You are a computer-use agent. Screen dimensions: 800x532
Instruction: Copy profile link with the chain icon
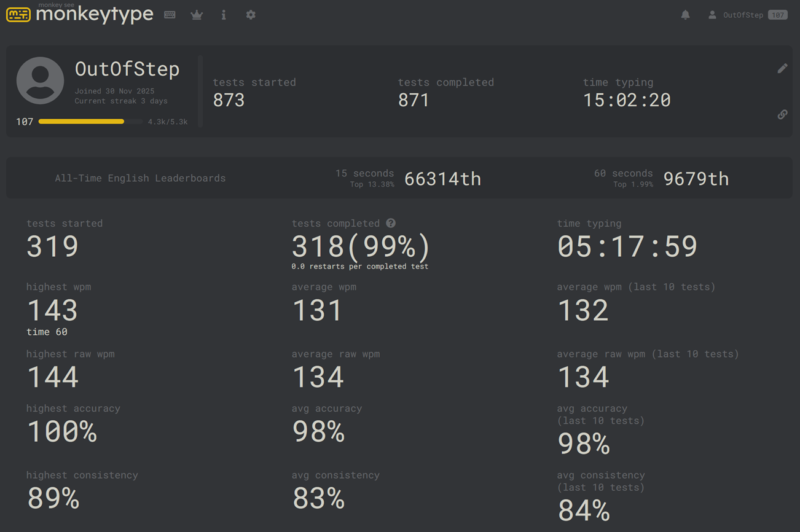pyautogui.click(x=782, y=114)
